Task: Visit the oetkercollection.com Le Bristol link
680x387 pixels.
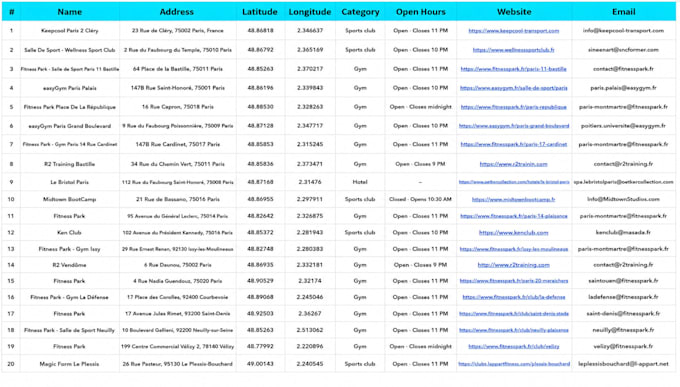Action: [514, 182]
